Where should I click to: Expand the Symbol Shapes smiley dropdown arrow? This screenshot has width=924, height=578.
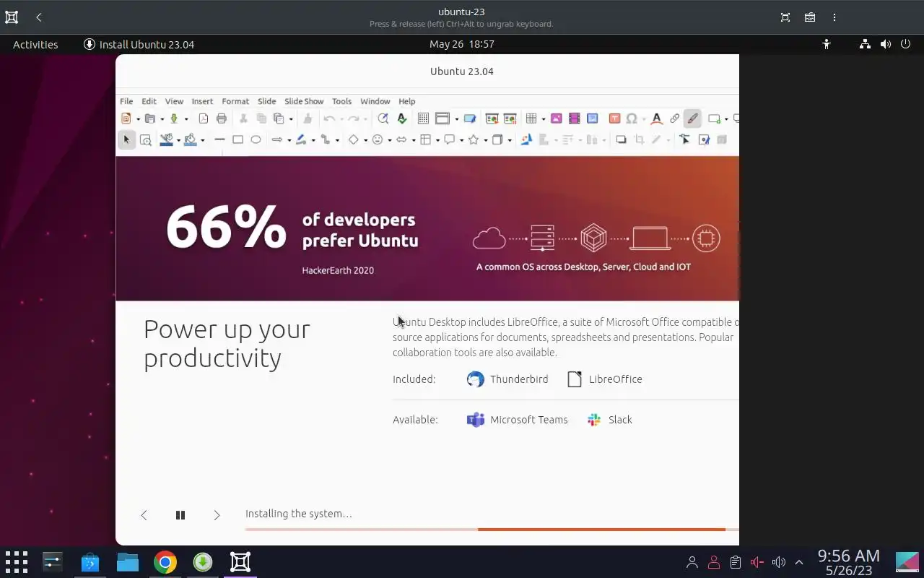pyautogui.click(x=389, y=140)
